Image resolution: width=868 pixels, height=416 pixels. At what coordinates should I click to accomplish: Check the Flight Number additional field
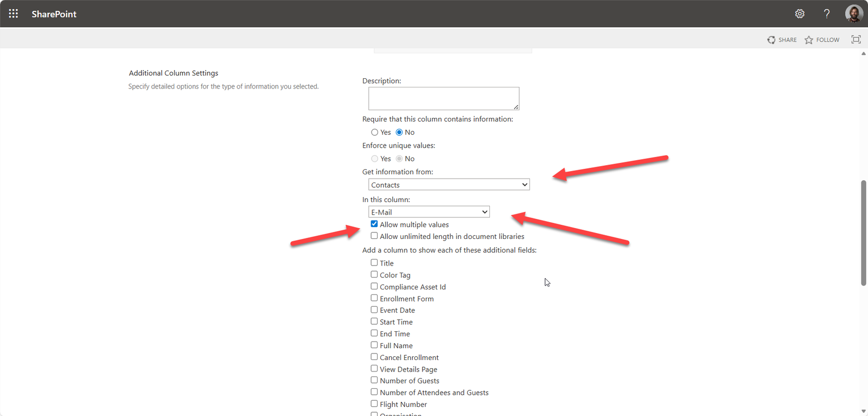click(374, 404)
